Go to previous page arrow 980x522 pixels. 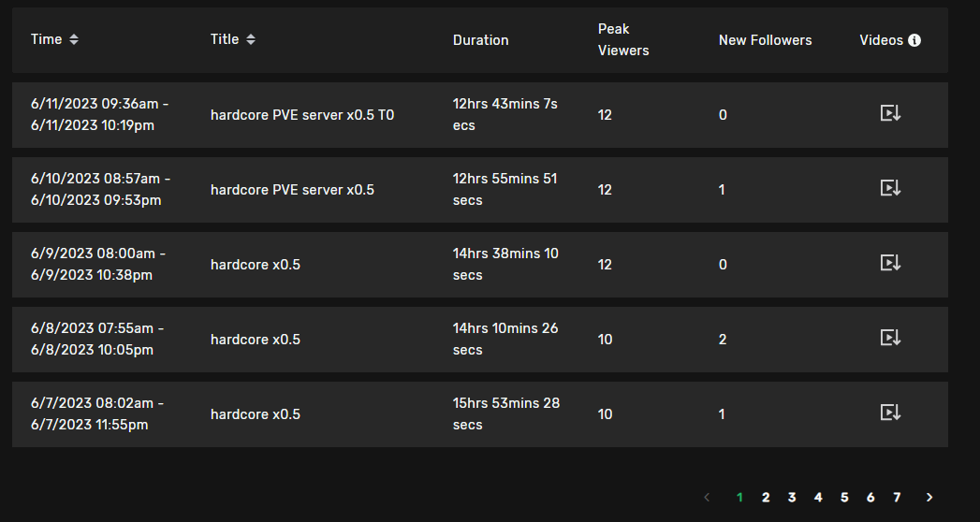coord(707,498)
